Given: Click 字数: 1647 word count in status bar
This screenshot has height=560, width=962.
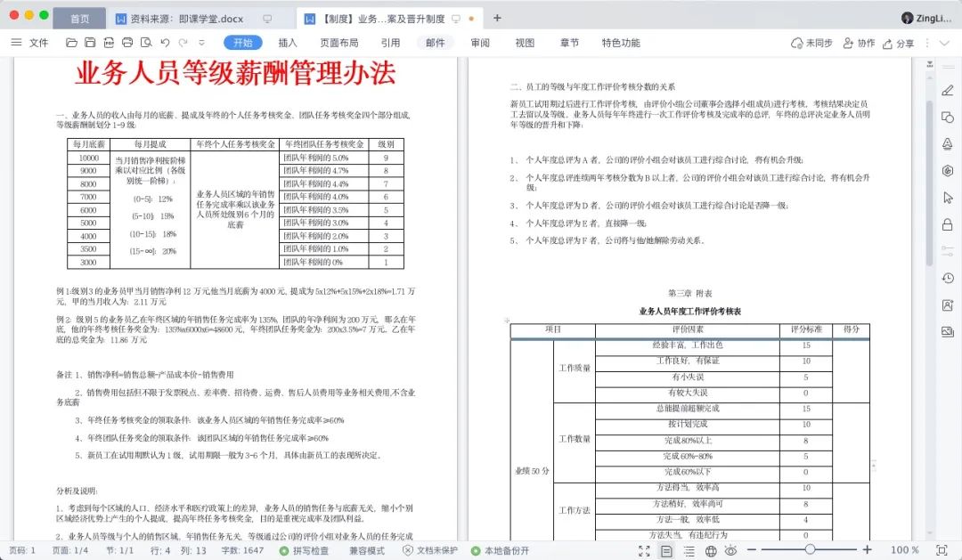Looking at the screenshot, I should pyautogui.click(x=242, y=550).
